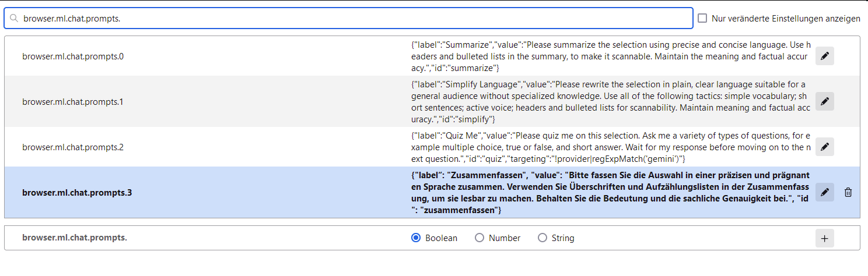Image resolution: width=868 pixels, height=276 pixels.
Task: Edit the browser.ml.chat.prompts.0 preference
Action: tap(824, 56)
